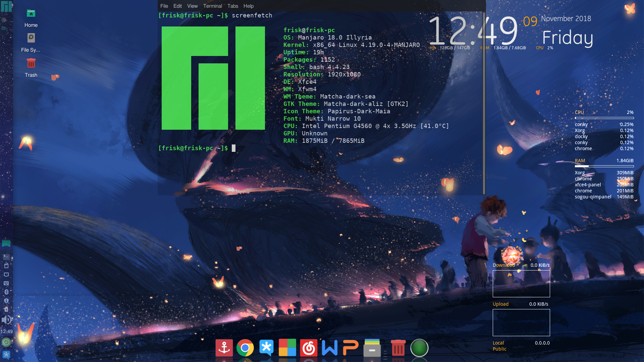Open the Bluetooth tray icon

pyautogui.click(x=6, y=292)
